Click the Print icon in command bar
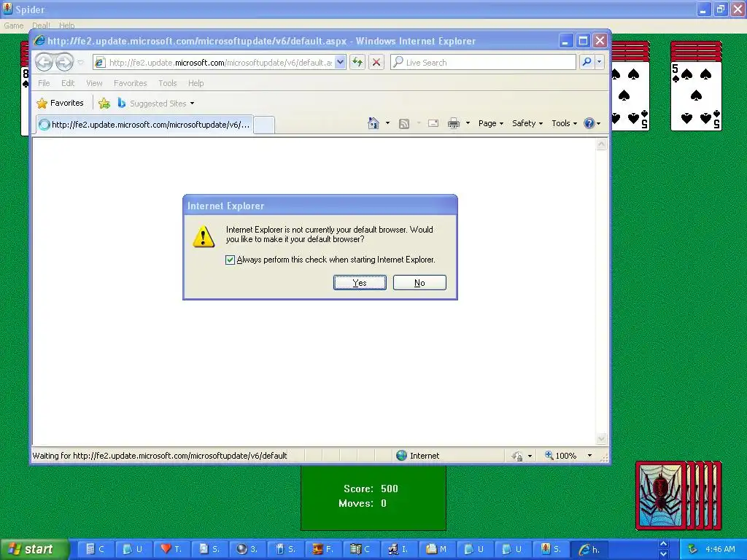747x560 pixels. click(454, 123)
